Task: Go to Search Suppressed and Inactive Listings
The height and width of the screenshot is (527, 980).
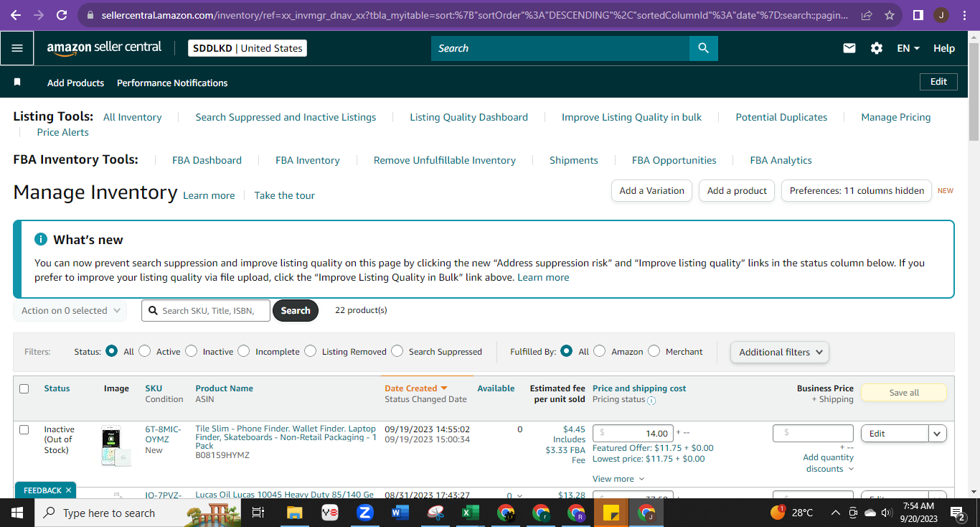Action: tap(286, 117)
